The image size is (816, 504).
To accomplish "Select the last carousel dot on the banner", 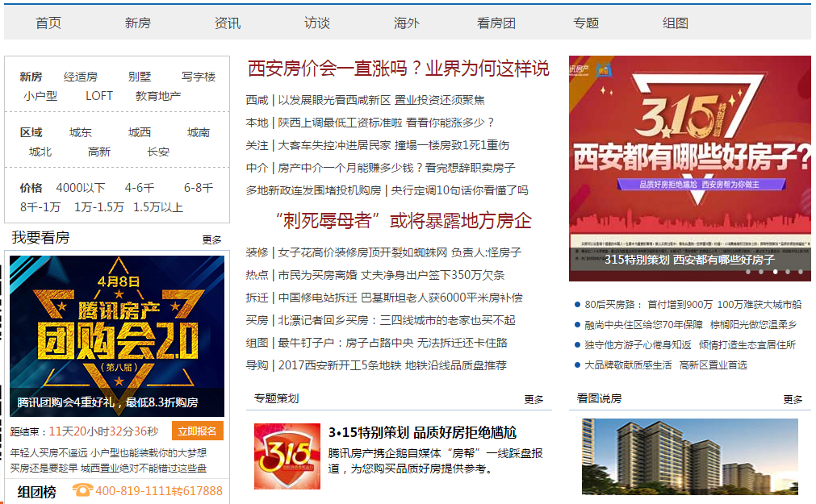I will point(801,272).
